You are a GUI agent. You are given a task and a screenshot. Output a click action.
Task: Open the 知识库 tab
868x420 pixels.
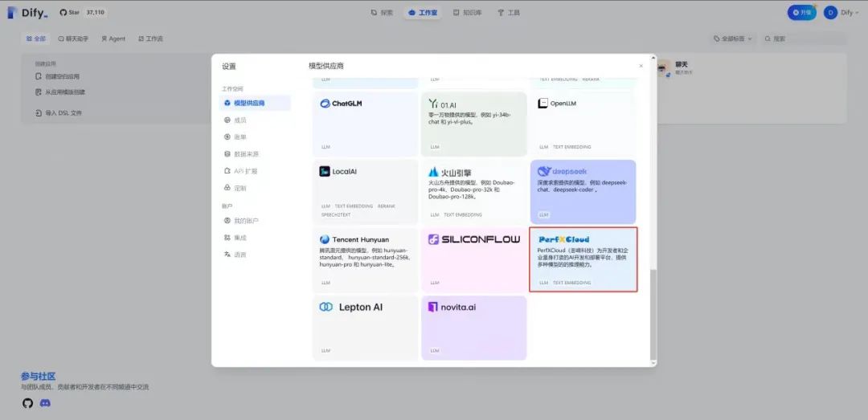[x=467, y=12]
